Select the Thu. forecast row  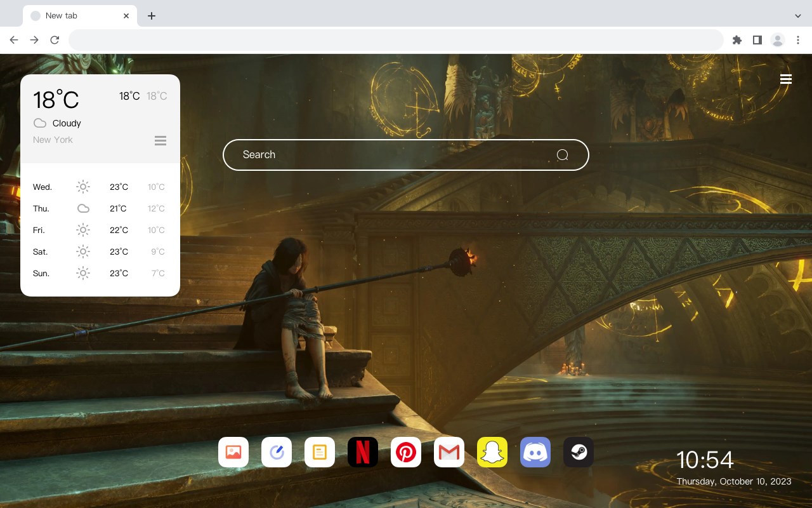coord(100,208)
